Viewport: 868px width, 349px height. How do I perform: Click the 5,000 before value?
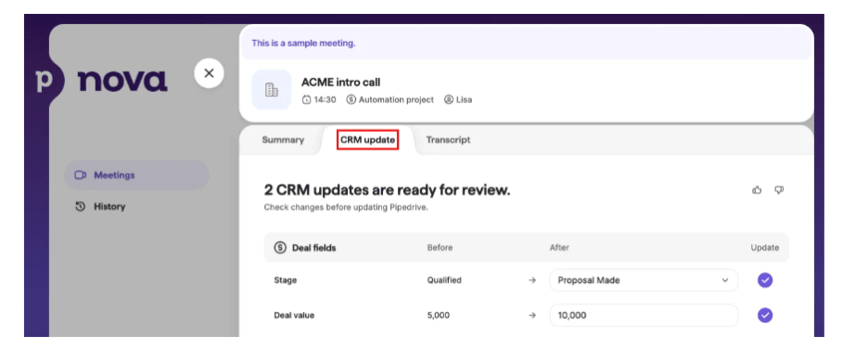click(439, 316)
